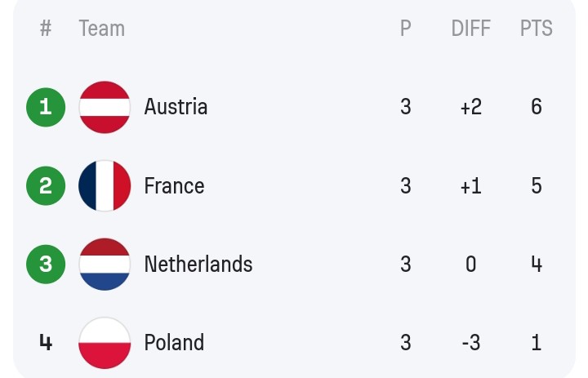The width and height of the screenshot is (588, 378).
Task: Open the Netherlands team name
Action: pyautogui.click(x=198, y=264)
